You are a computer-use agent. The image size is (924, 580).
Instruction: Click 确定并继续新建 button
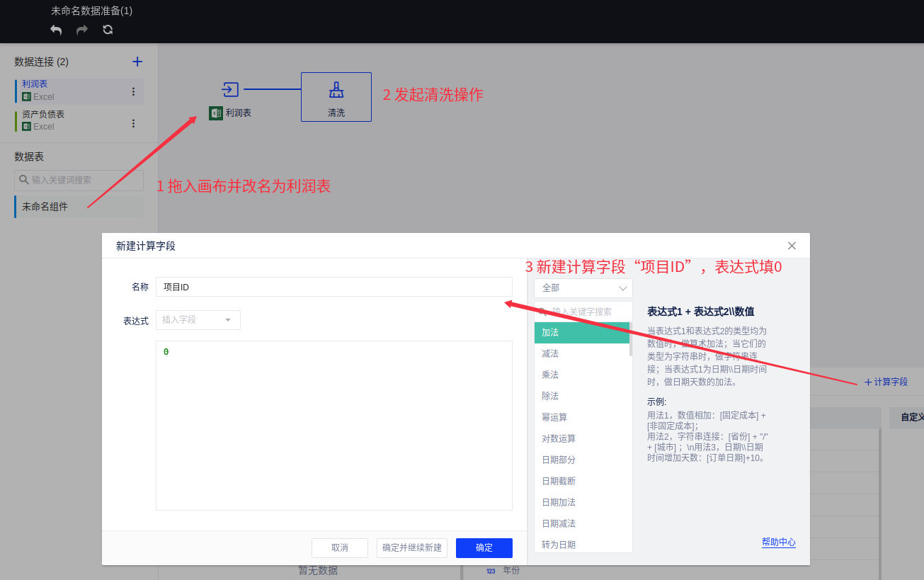pyautogui.click(x=411, y=548)
